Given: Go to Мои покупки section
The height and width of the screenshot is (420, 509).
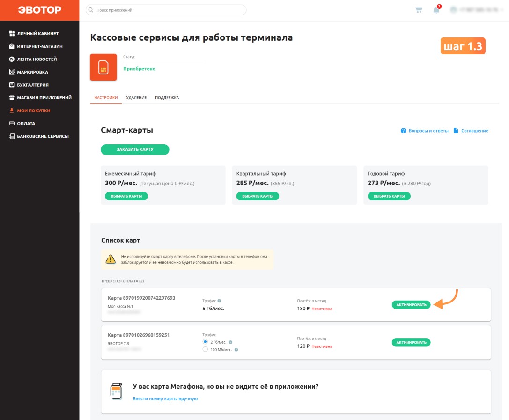Looking at the screenshot, I should pyautogui.click(x=33, y=111).
